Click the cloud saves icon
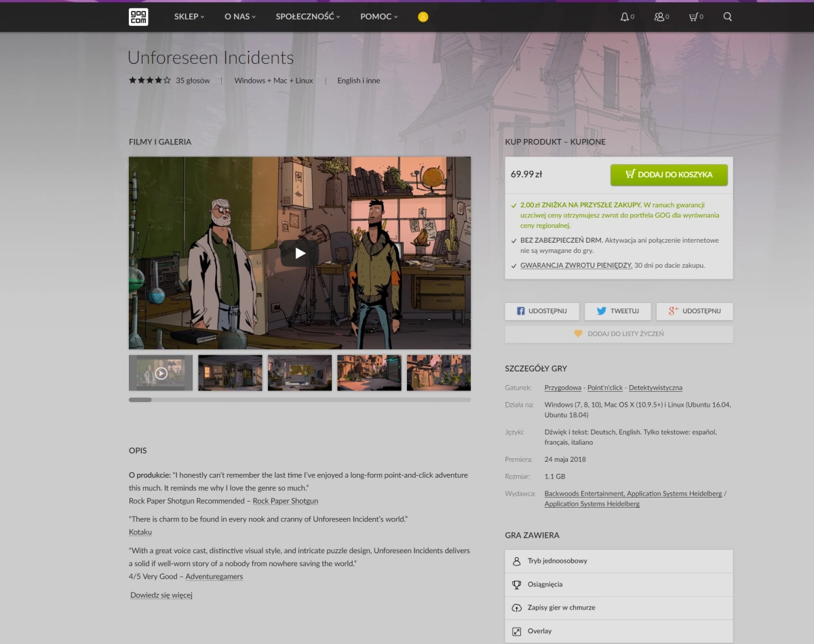This screenshot has width=814, height=644. 516,607
